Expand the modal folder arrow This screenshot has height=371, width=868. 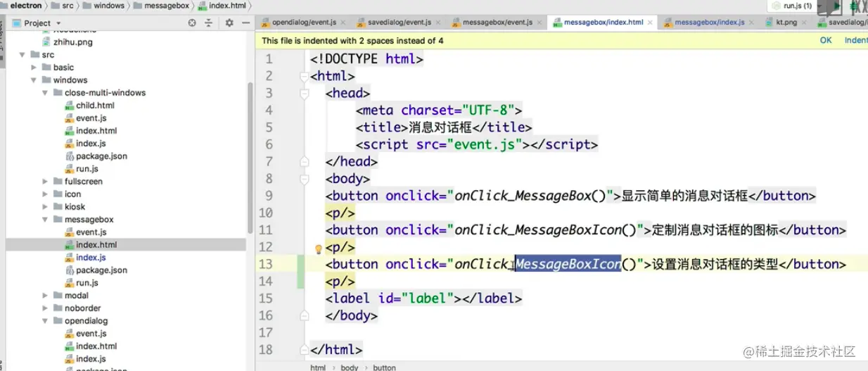coord(46,296)
